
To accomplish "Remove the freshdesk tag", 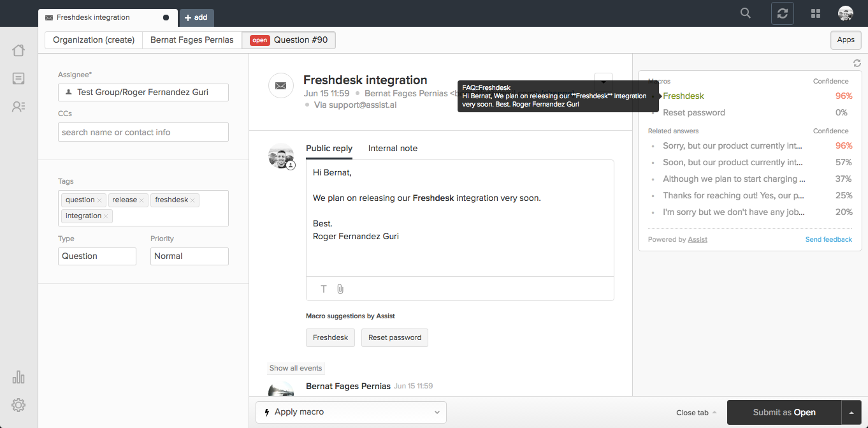I will pos(193,200).
